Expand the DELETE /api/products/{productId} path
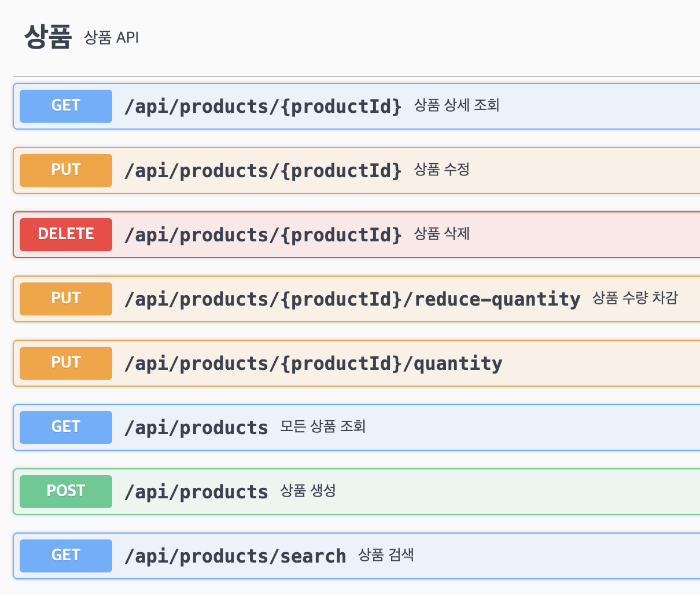The height and width of the screenshot is (595, 700). (263, 235)
